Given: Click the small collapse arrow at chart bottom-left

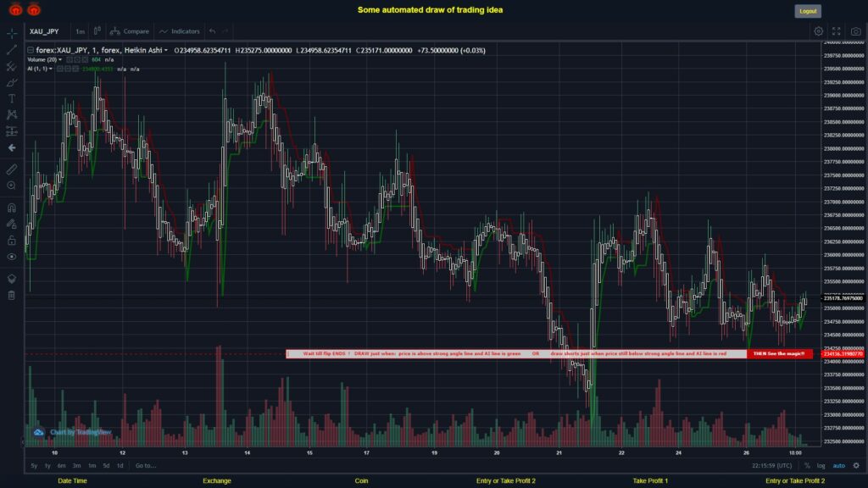Looking at the screenshot, I should click(x=23, y=442).
